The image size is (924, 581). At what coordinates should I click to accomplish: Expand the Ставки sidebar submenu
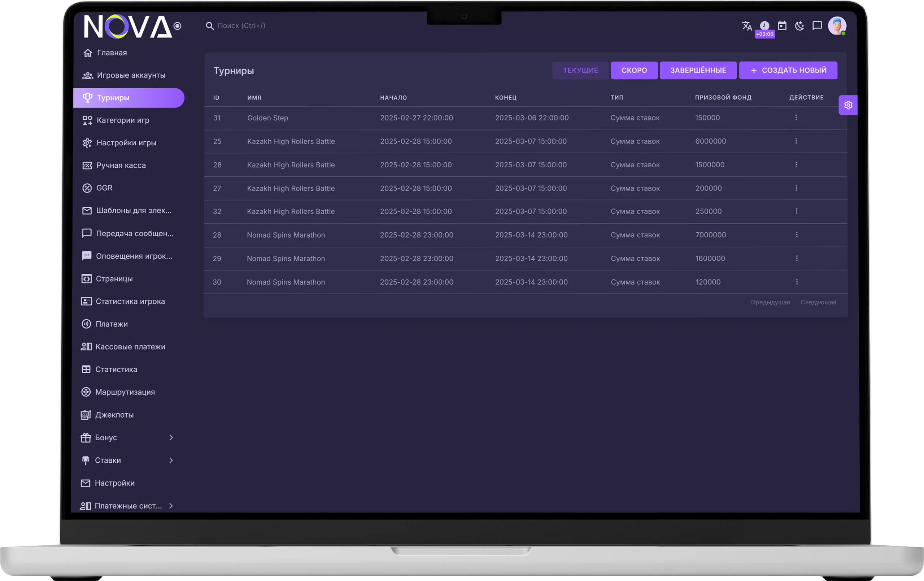point(171,460)
